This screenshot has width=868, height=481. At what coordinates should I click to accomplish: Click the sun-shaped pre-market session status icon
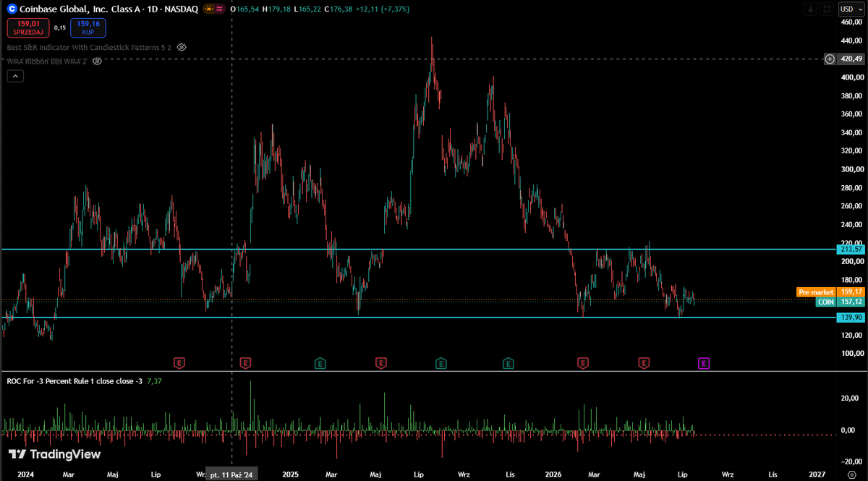point(208,9)
